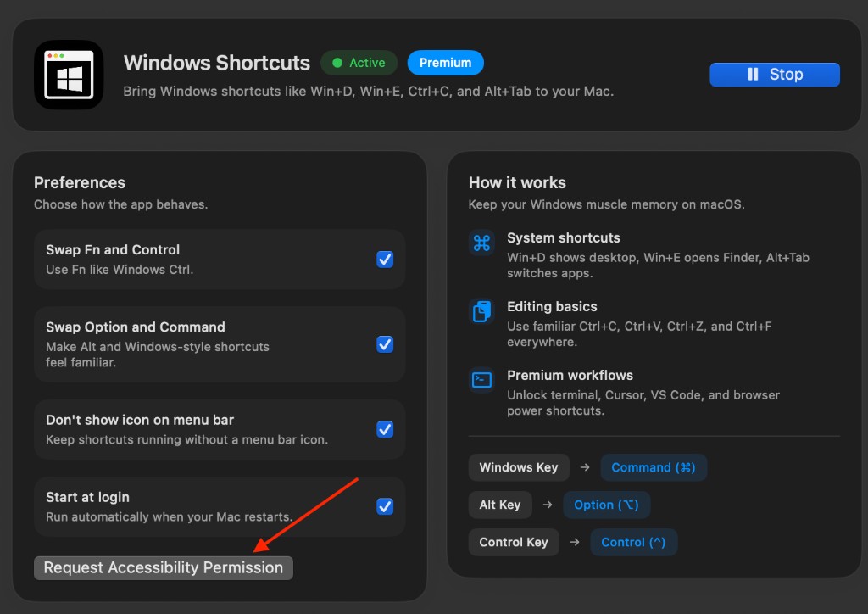The width and height of the screenshot is (868, 614).
Task: Click the Windows Key label chip
Action: (519, 467)
